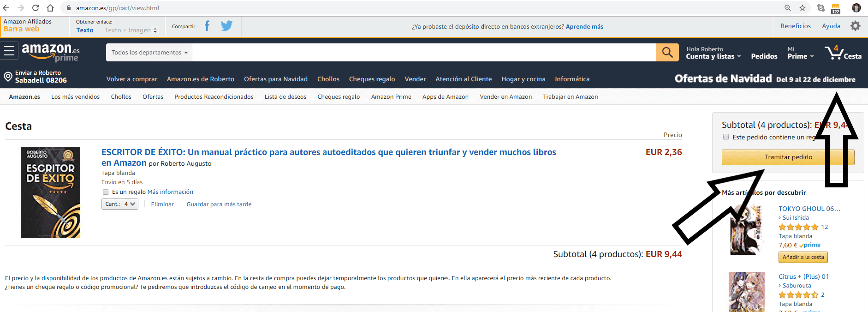Click inside the Amazon search box
Screen dimensions: 868x312
click(x=424, y=52)
